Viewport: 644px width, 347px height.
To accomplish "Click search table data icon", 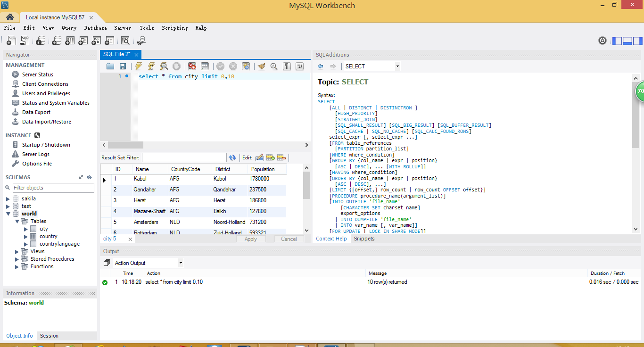I will (125, 41).
